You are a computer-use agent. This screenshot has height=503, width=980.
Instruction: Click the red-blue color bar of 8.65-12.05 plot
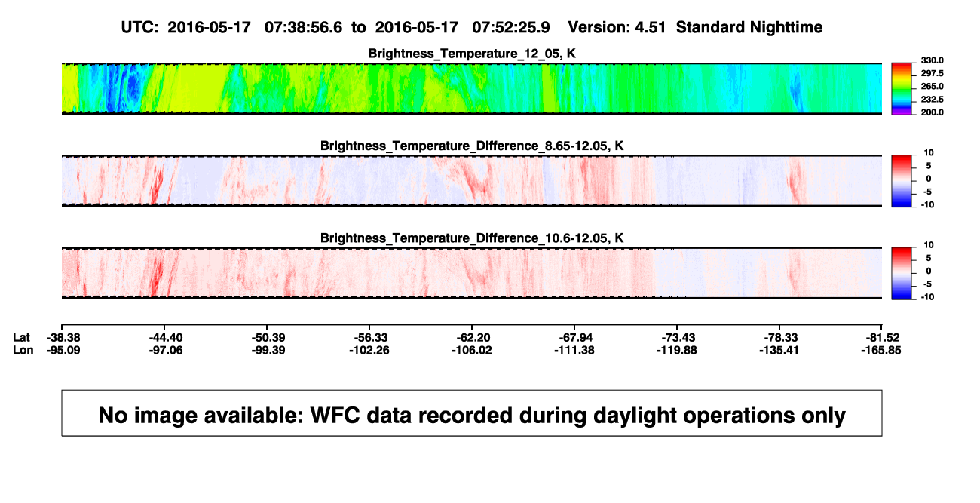902,181
